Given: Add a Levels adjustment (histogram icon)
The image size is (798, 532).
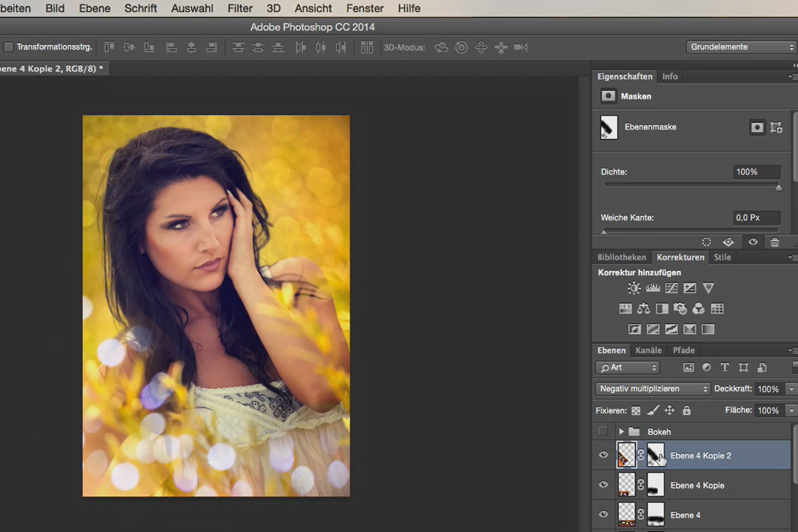Looking at the screenshot, I should tap(652, 289).
